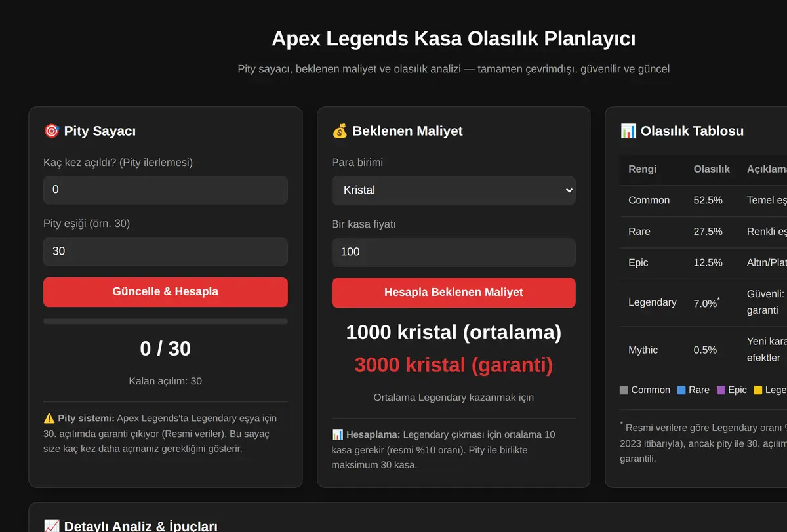Click the pity progress bar
787x532 pixels.
pyautogui.click(x=165, y=321)
